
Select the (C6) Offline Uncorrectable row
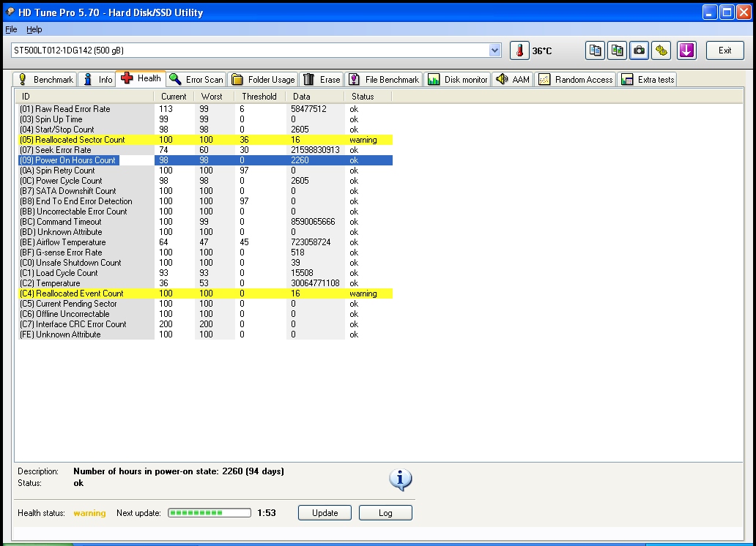pos(205,314)
